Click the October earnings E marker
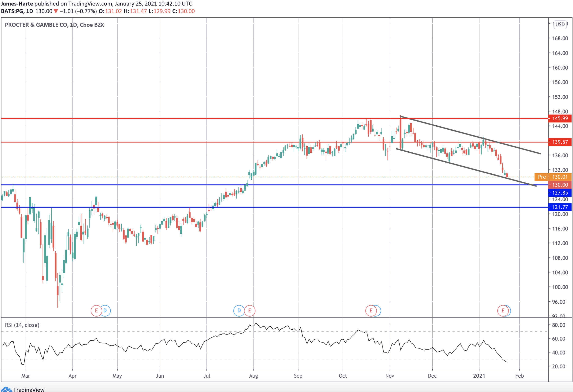This screenshot has width=573, height=392. click(371, 310)
